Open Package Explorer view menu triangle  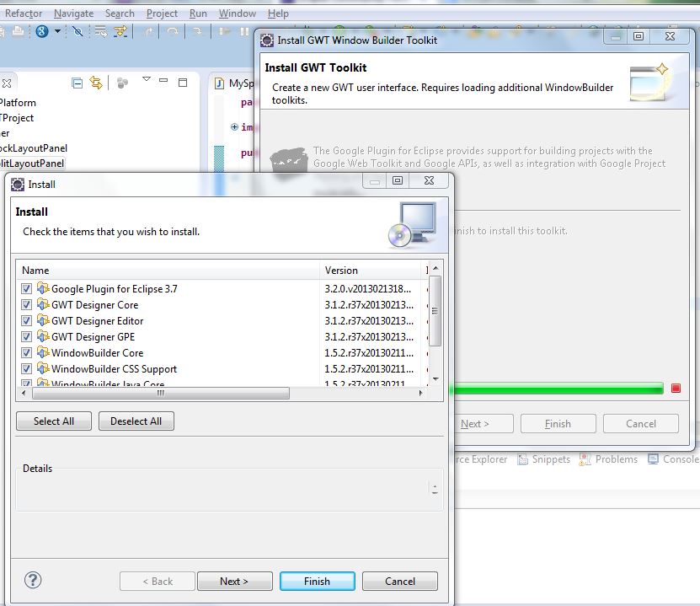147,79
